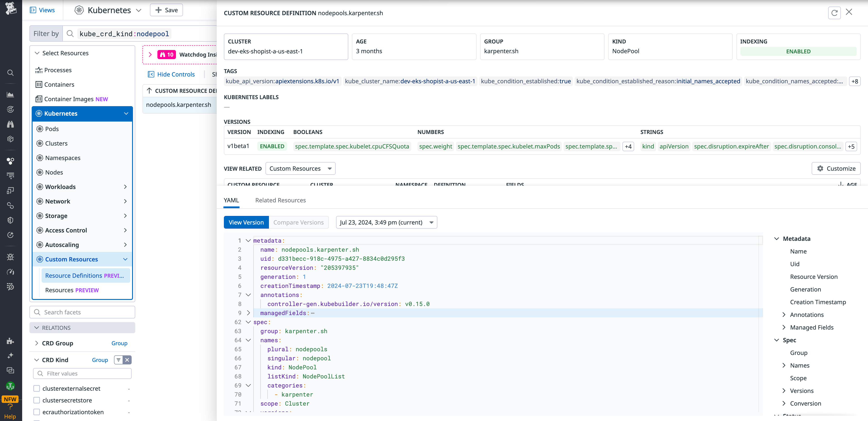Expand the Workloads tree item

click(125, 187)
